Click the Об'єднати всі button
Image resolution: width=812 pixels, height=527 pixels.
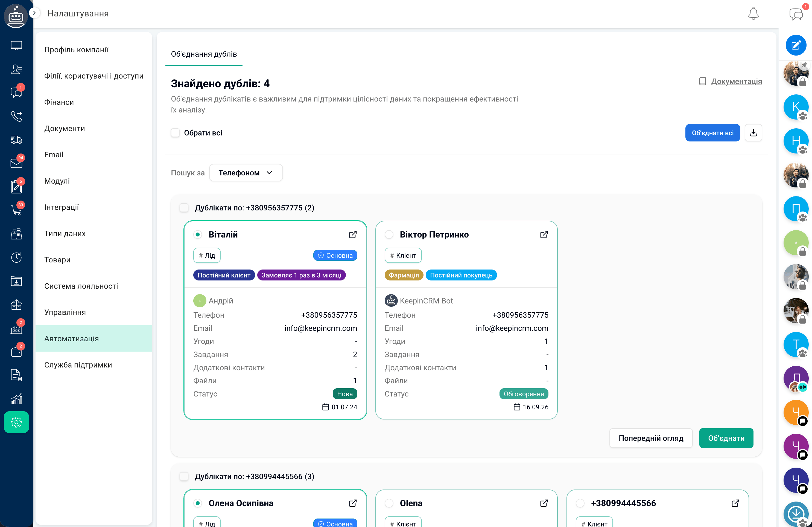(x=712, y=133)
